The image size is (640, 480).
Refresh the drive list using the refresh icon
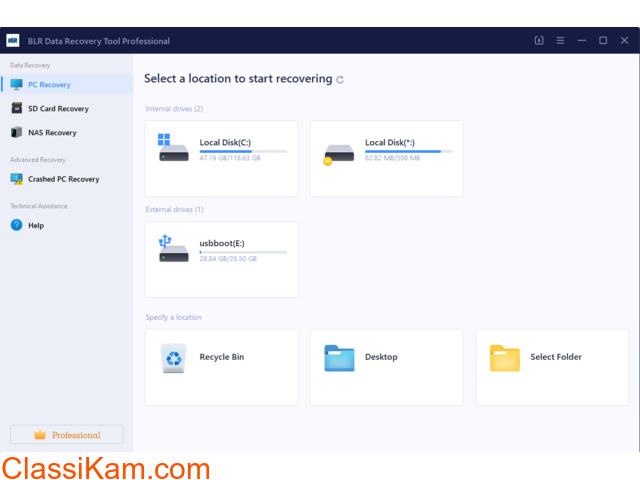click(340, 80)
